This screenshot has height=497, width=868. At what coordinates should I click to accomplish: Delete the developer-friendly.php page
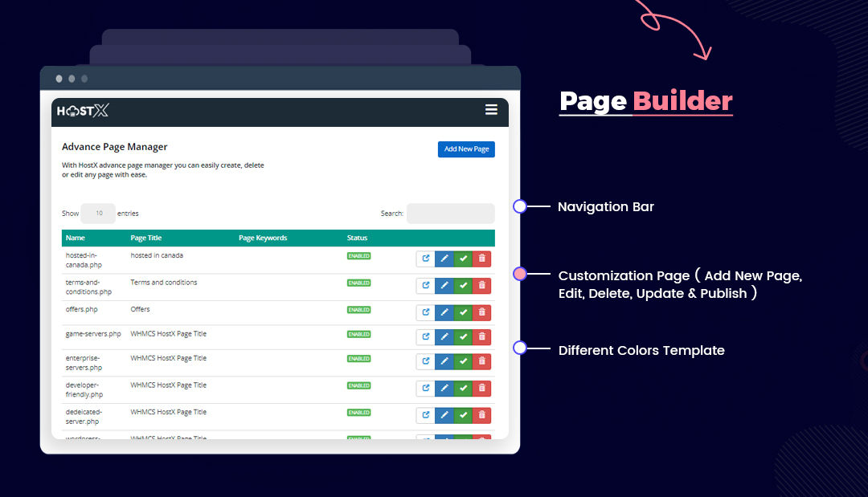pos(481,389)
